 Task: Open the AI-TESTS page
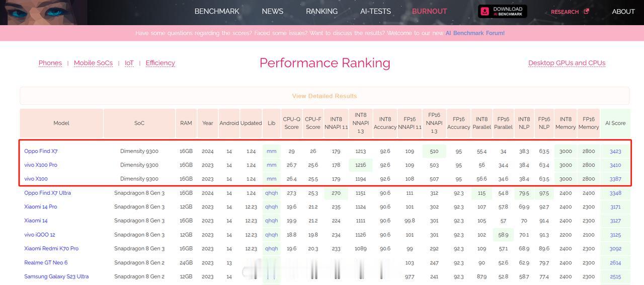coord(375,11)
